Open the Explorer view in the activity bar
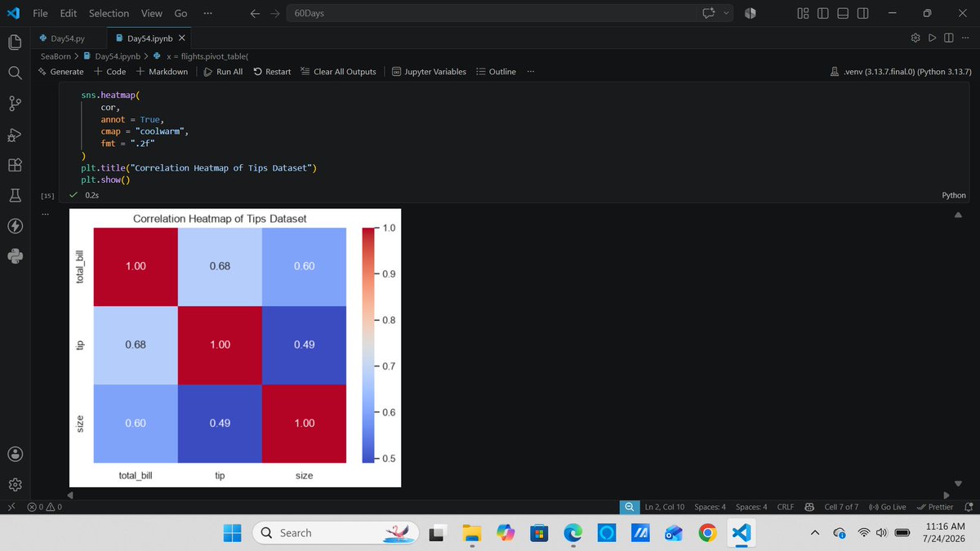Viewport: 980px width, 551px height. [15, 42]
